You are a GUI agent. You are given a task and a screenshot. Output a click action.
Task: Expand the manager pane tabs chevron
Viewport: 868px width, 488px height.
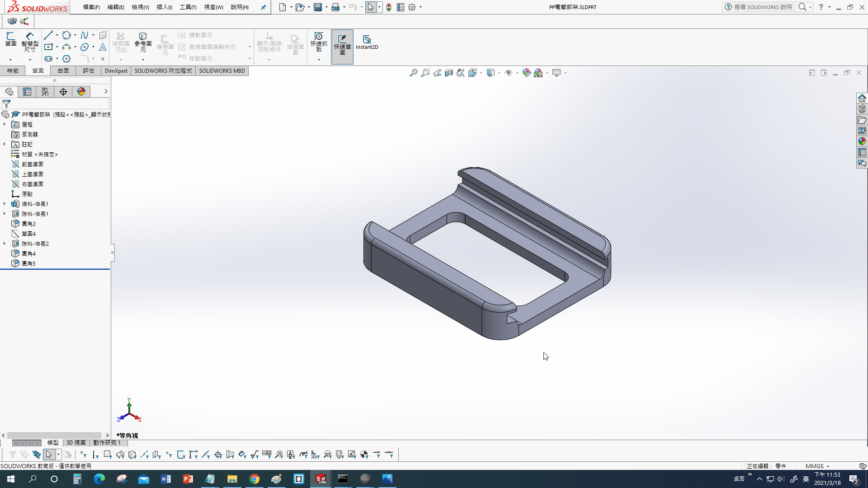click(x=106, y=91)
